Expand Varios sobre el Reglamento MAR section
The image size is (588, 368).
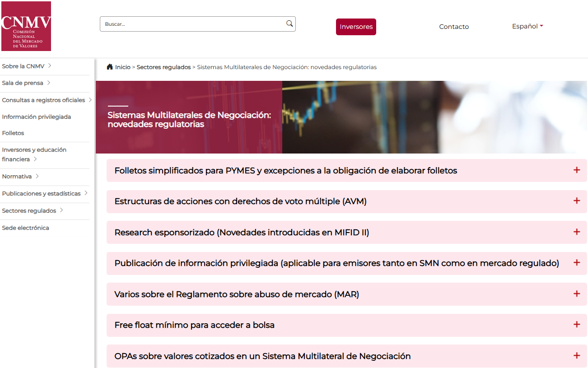click(237, 294)
